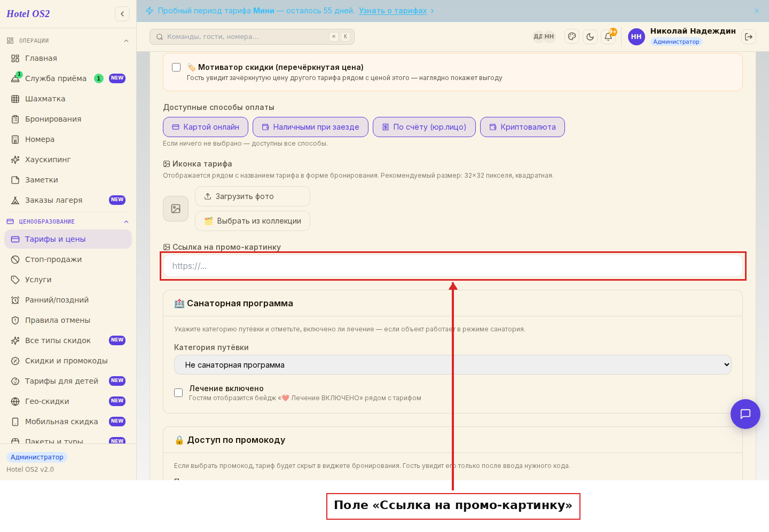Click the logout icon next to profile

coord(749,37)
